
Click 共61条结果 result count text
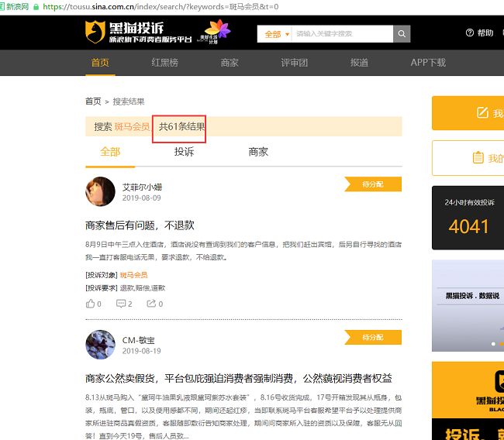click(x=182, y=126)
